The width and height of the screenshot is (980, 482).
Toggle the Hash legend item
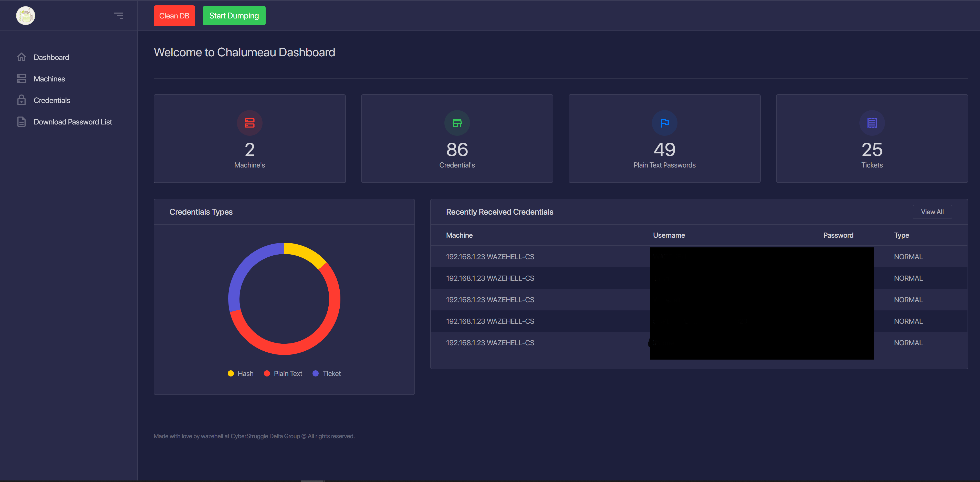point(241,374)
